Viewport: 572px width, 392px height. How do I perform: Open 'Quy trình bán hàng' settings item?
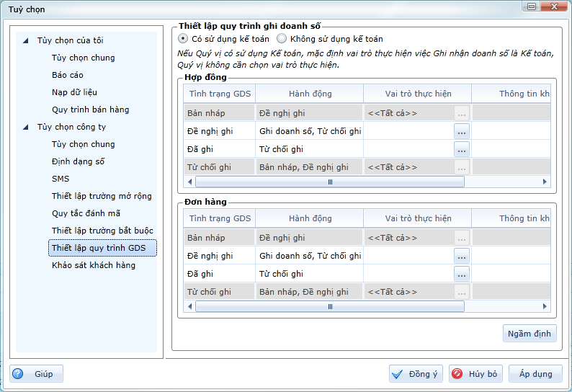tap(90, 110)
